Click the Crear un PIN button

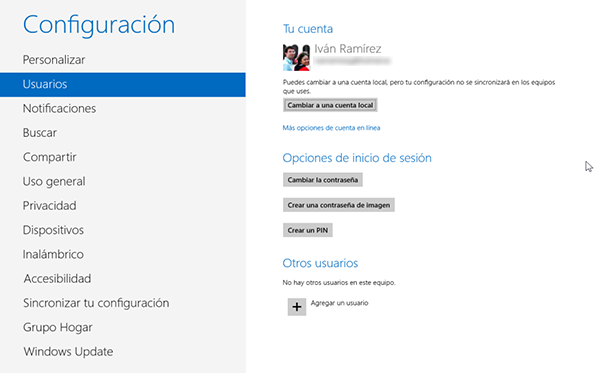[x=308, y=230]
